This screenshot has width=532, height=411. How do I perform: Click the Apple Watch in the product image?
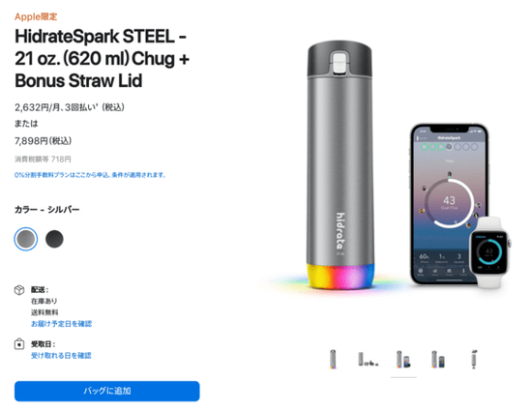[x=490, y=252]
